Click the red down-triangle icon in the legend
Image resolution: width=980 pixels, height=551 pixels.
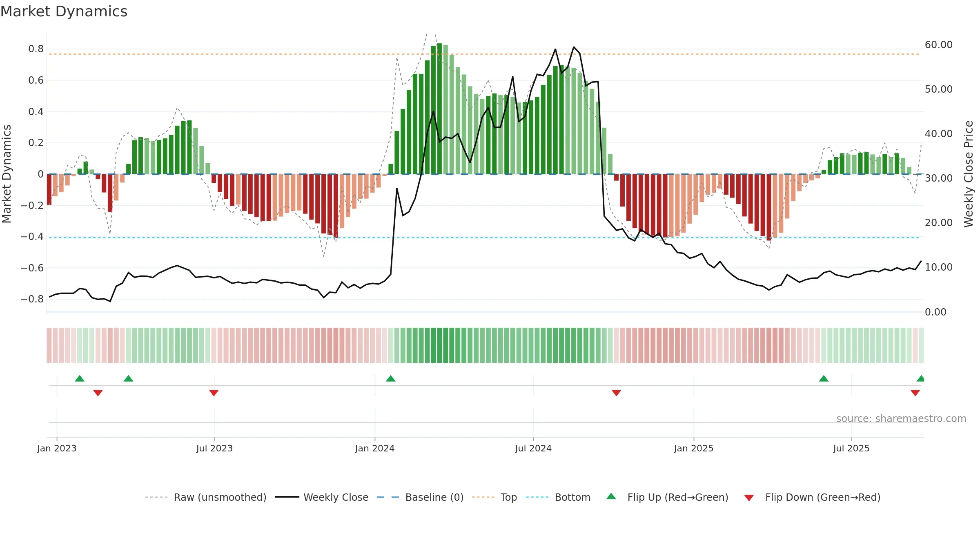749,498
